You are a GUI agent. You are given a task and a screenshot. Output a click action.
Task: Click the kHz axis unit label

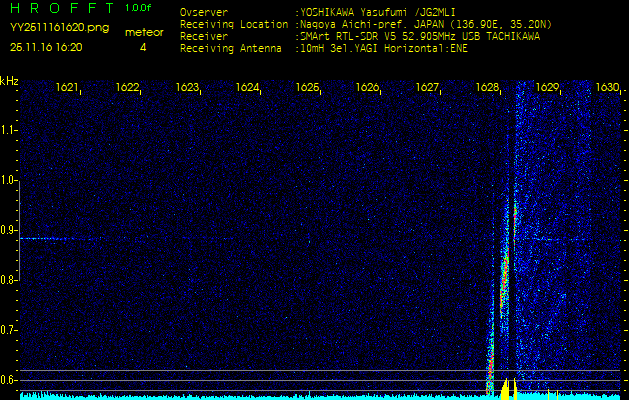[x=9, y=80]
